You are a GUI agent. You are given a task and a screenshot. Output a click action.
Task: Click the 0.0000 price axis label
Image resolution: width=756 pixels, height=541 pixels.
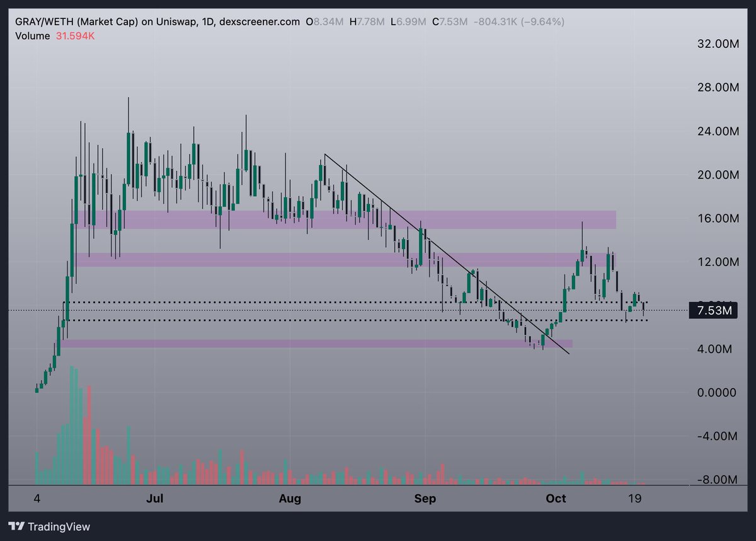pyautogui.click(x=716, y=392)
